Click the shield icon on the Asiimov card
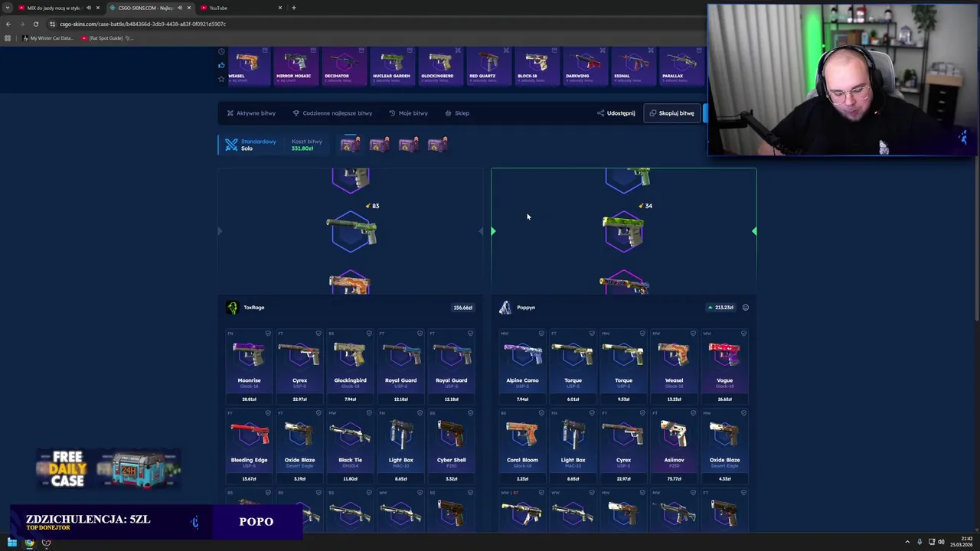980x551 pixels. [693, 413]
